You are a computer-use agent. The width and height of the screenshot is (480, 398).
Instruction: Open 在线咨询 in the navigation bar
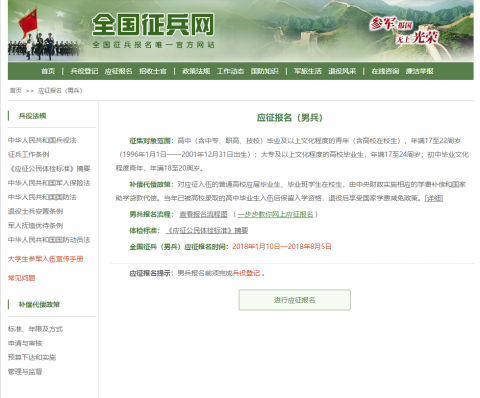[385, 71]
